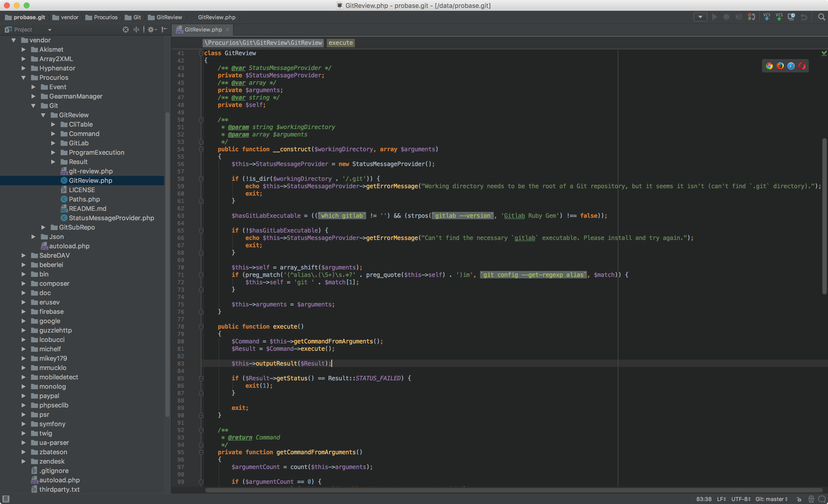
Task: Open Git: master branch selector
Action: click(771, 499)
